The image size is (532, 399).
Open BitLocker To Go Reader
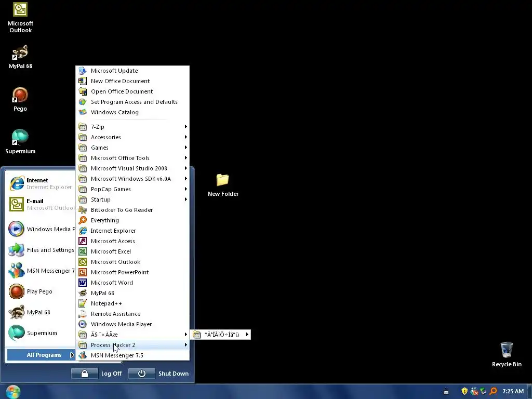pyautogui.click(x=132, y=210)
